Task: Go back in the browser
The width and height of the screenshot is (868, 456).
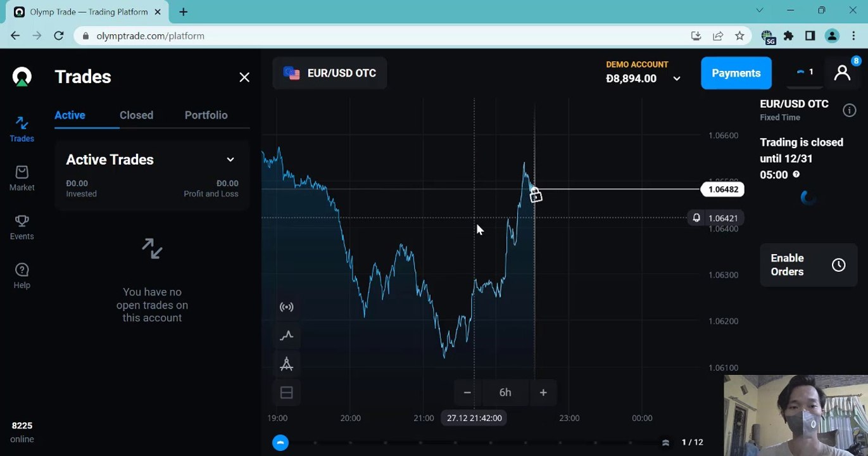Action: pos(15,36)
